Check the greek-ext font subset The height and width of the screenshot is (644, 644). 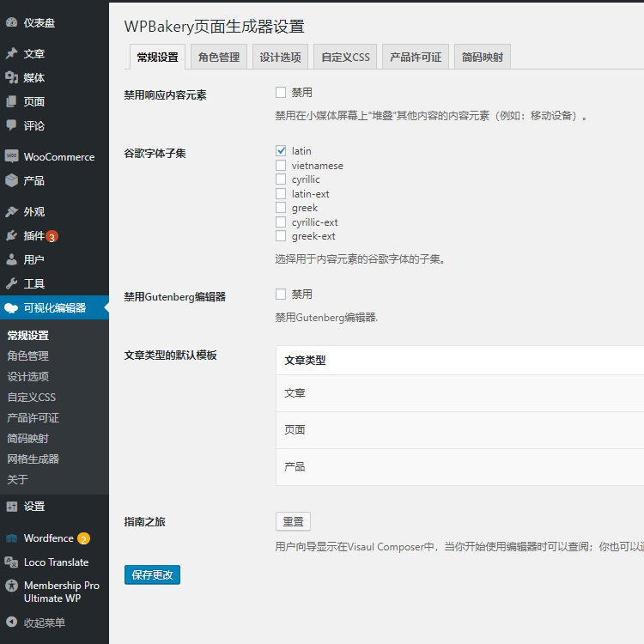pyautogui.click(x=281, y=236)
